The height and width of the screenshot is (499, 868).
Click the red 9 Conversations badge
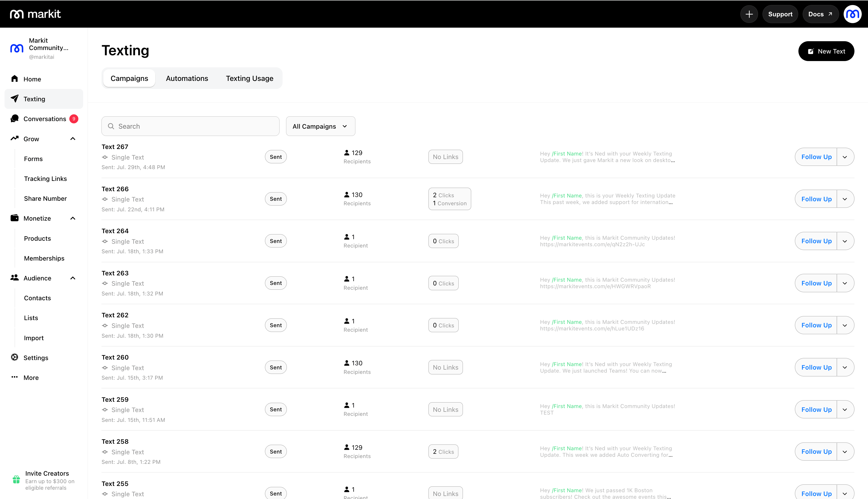pyautogui.click(x=74, y=119)
